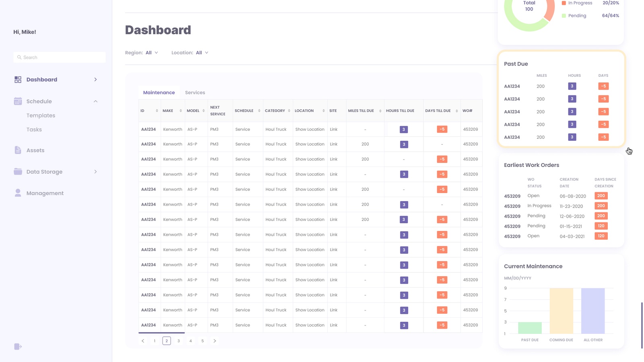This screenshot has width=644, height=362.
Task: Go to next page with right arrow
Action: coord(215,341)
